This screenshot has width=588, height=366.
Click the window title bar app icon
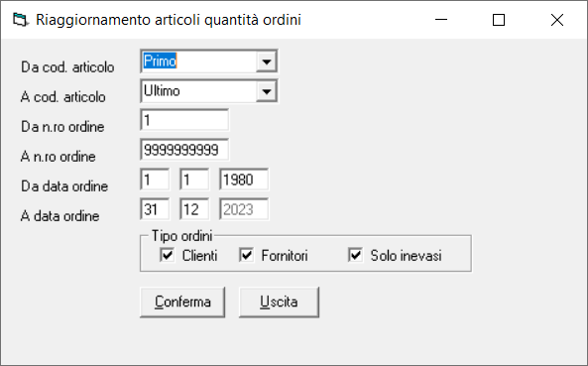(x=20, y=20)
